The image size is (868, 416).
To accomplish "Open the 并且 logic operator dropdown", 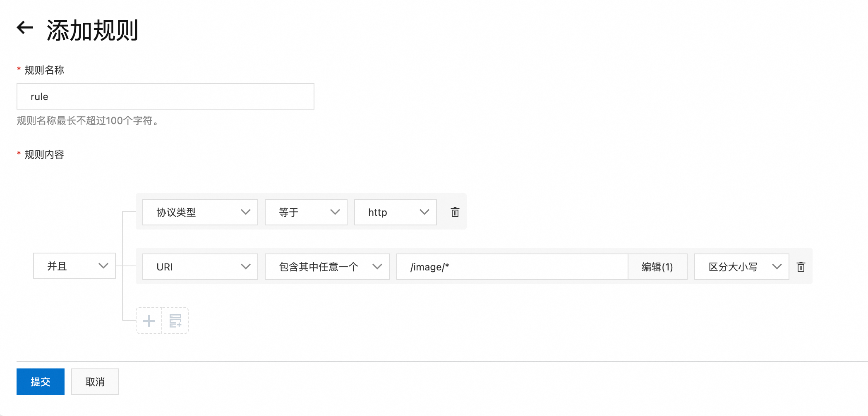I will (x=74, y=266).
